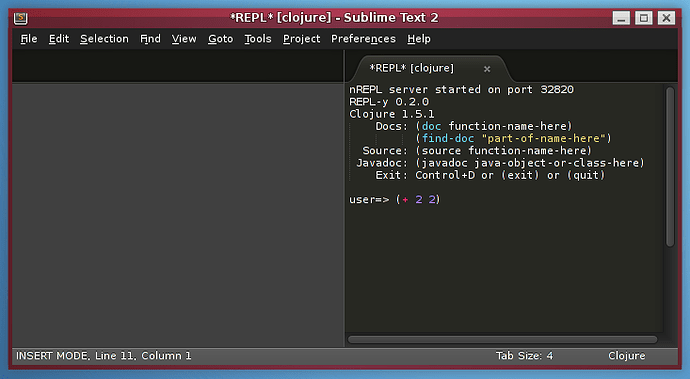The width and height of the screenshot is (690, 379).
Task: Open the File menu
Action: coord(29,39)
